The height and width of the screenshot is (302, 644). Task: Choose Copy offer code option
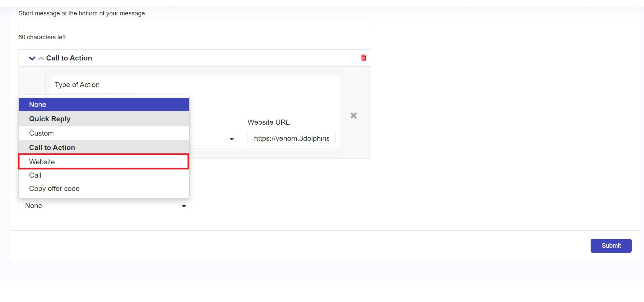tap(104, 189)
